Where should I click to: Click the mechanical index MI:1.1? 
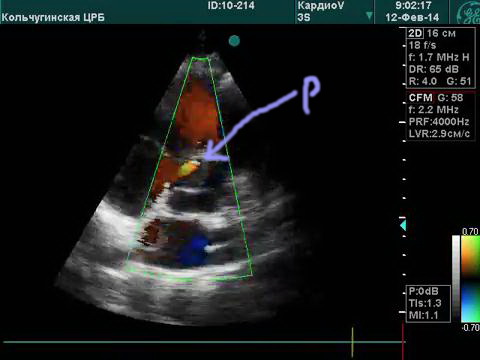pyautogui.click(x=424, y=315)
